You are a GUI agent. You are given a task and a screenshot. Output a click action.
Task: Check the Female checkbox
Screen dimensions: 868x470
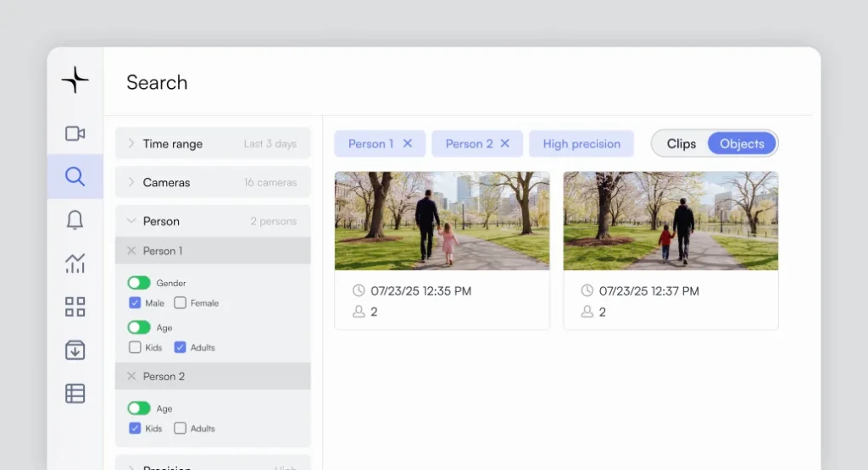coord(180,303)
